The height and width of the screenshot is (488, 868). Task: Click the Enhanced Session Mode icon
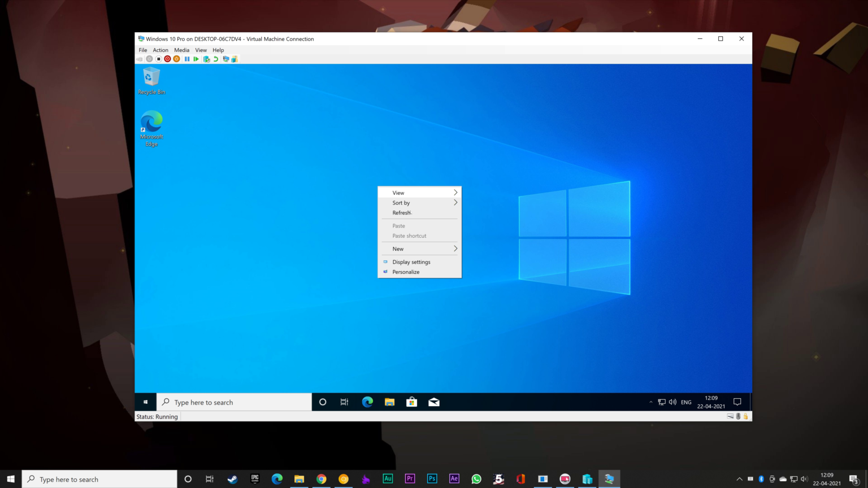tap(225, 58)
